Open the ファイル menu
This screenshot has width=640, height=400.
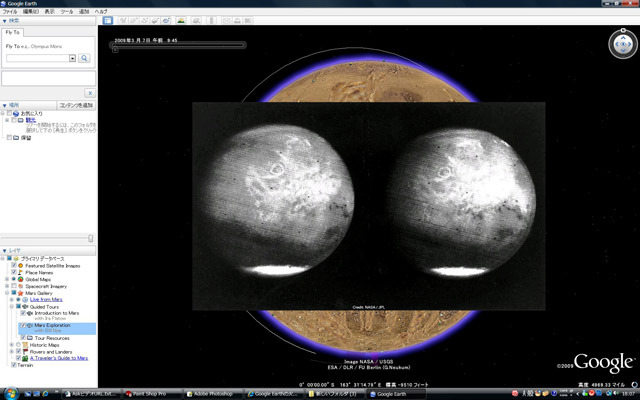coord(10,11)
